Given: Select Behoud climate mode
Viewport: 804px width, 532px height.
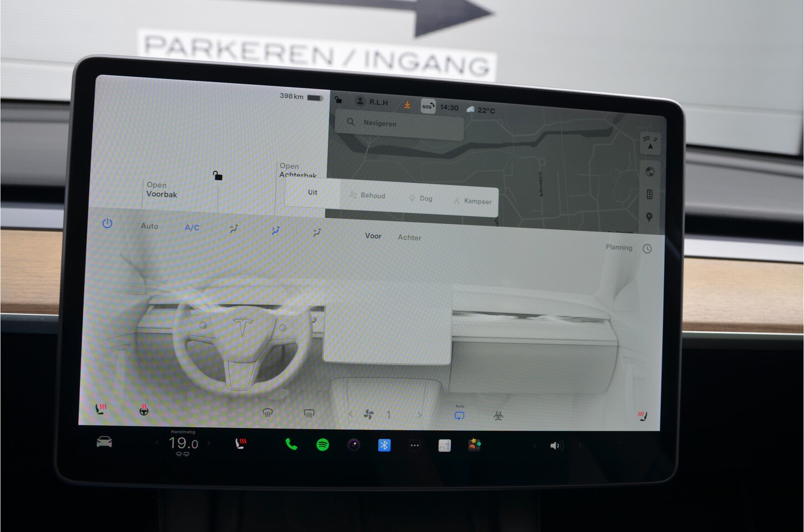Looking at the screenshot, I should pyautogui.click(x=367, y=195).
